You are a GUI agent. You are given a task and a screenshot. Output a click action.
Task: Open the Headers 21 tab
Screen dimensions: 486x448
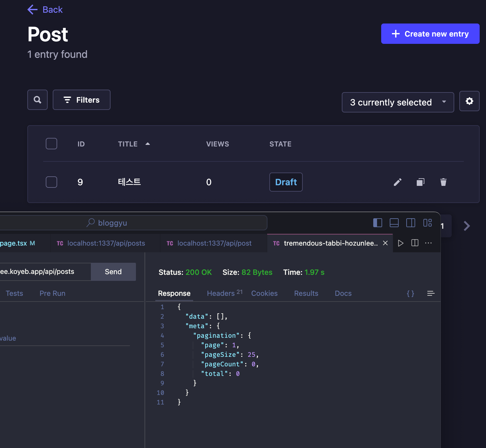225,293
